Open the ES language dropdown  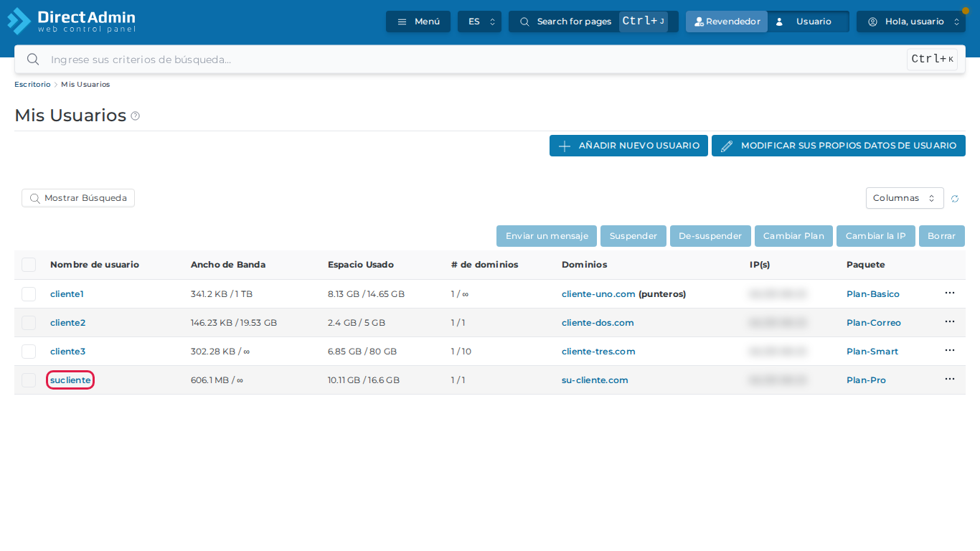pos(479,22)
